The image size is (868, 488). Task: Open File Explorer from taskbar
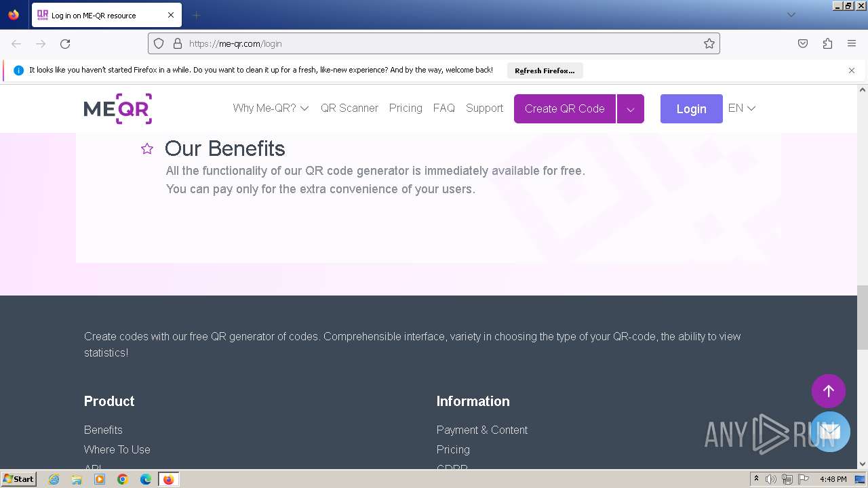pyautogui.click(x=77, y=479)
